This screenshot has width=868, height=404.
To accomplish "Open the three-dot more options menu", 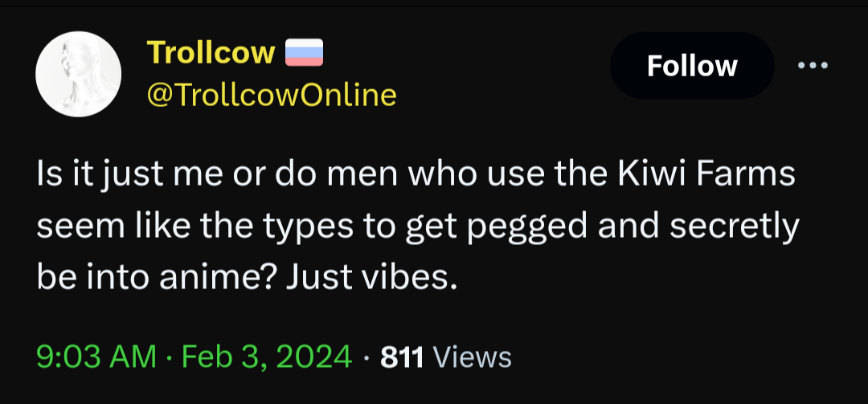I will click(x=813, y=66).
